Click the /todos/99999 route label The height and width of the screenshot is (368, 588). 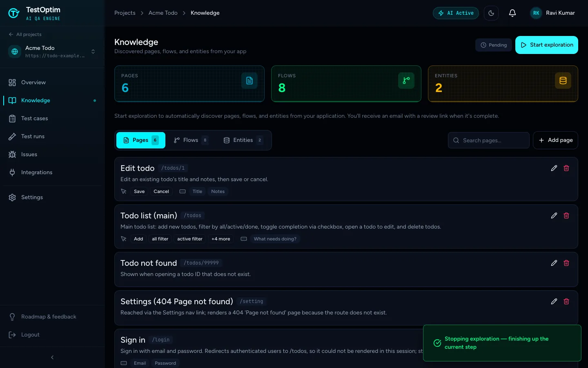pyautogui.click(x=201, y=263)
